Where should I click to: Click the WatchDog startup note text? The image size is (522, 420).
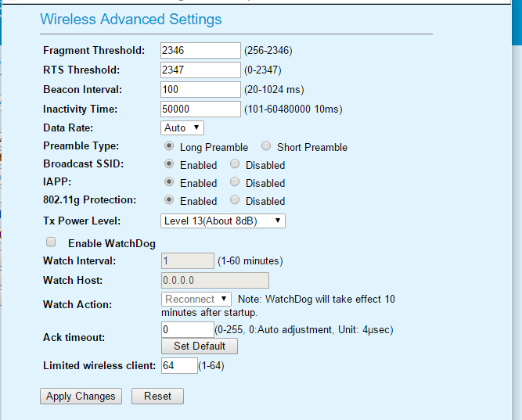tap(278, 306)
